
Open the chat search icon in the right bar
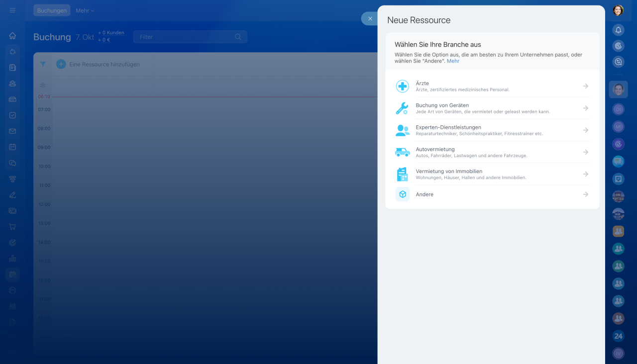coord(618,62)
